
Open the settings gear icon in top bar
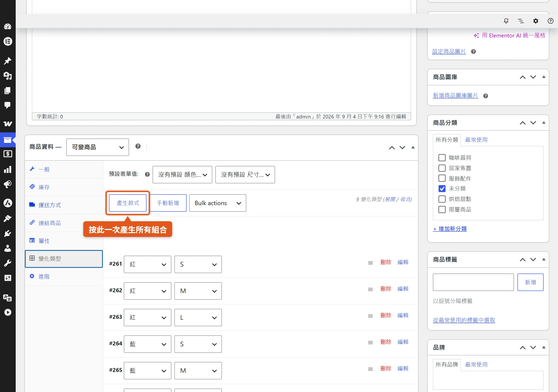[536, 21]
